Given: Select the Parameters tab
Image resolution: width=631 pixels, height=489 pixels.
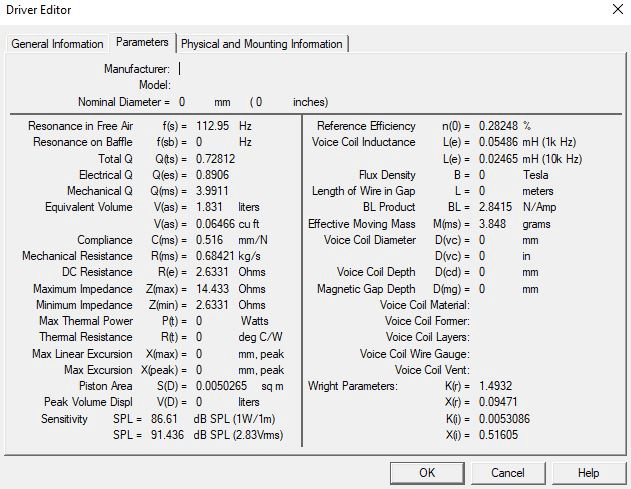Looking at the screenshot, I should [142, 42].
